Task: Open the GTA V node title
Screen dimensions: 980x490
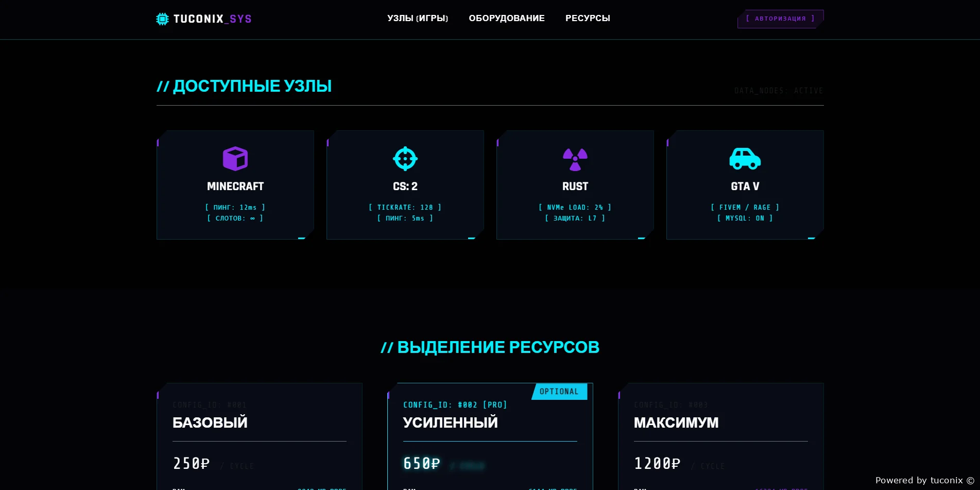Action: tap(745, 187)
